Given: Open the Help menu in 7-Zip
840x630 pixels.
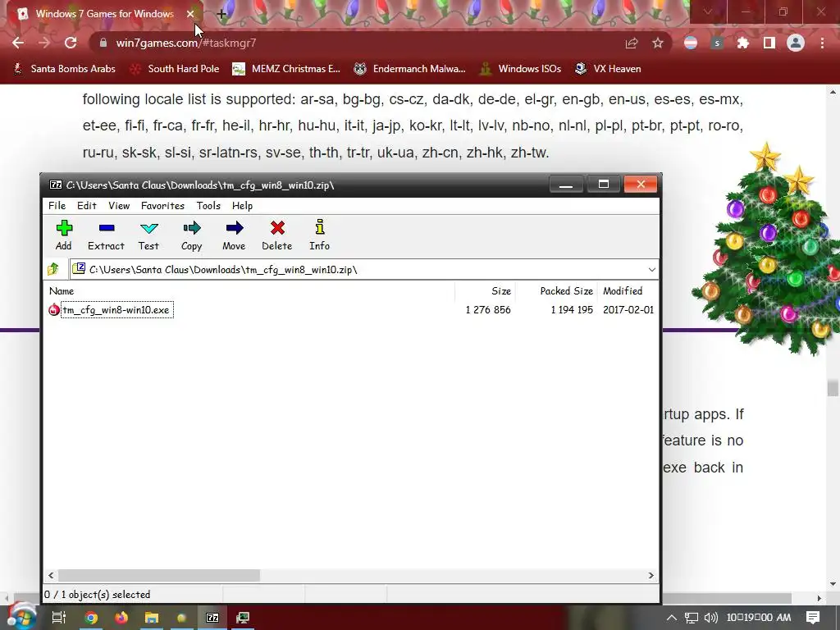Looking at the screenshot, I should (242, 206).
